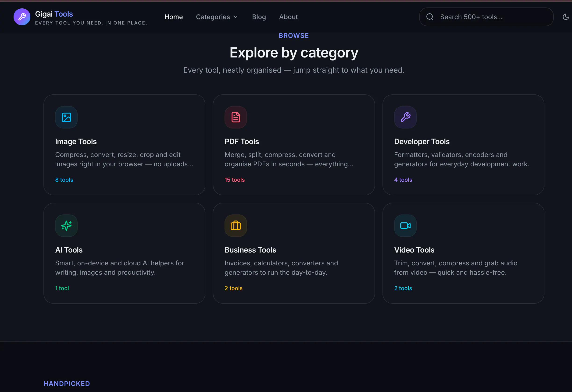
Task: Click the Video Tools description text
Action: click(x=456, y=267)
